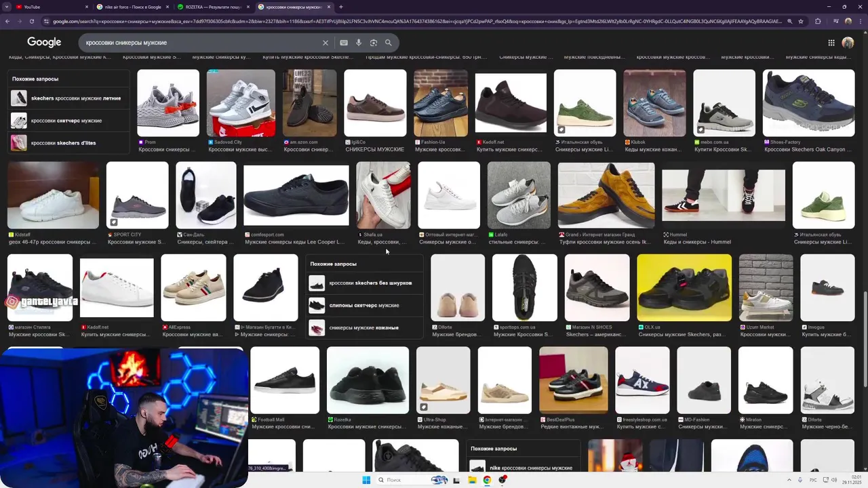Open the Google apps grid
Screen dimensions: 868x488
(x=831, y=43)
